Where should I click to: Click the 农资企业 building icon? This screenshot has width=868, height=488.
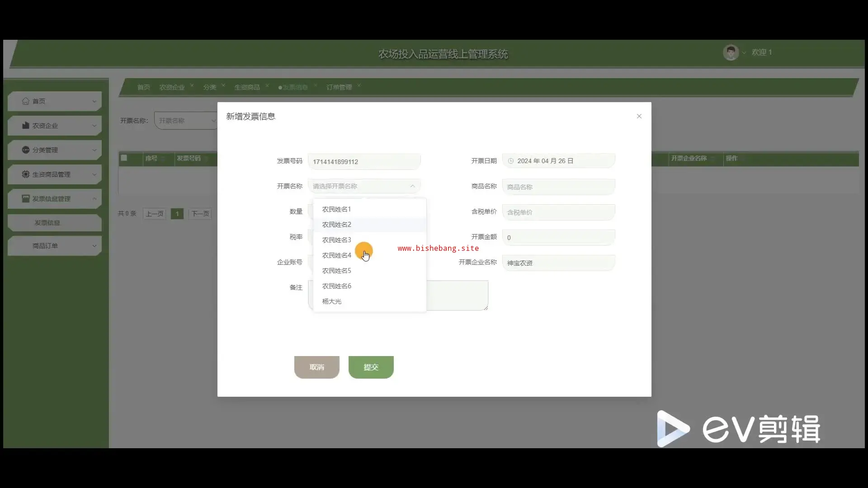point(26,126)
